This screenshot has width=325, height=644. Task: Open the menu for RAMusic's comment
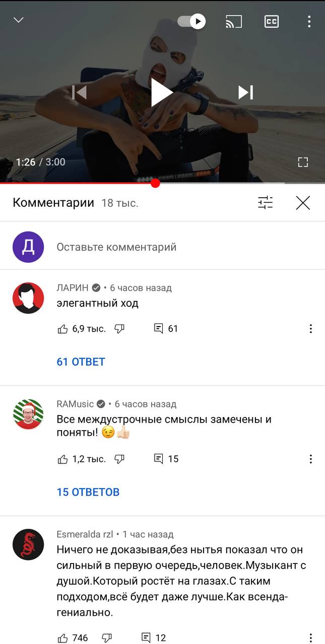310,459
